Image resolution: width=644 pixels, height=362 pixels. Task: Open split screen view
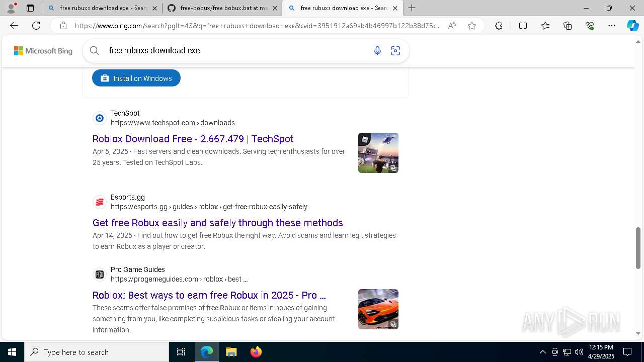pyautogui.click(x=523, y=26)
